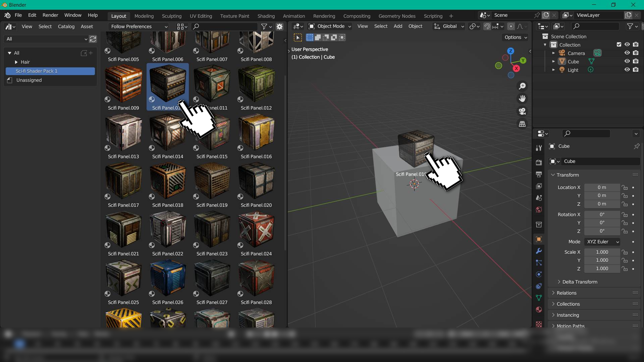This screenshot has width=644, height=362.
Task: Select the Material Properties tab
Action: (539, 310)
